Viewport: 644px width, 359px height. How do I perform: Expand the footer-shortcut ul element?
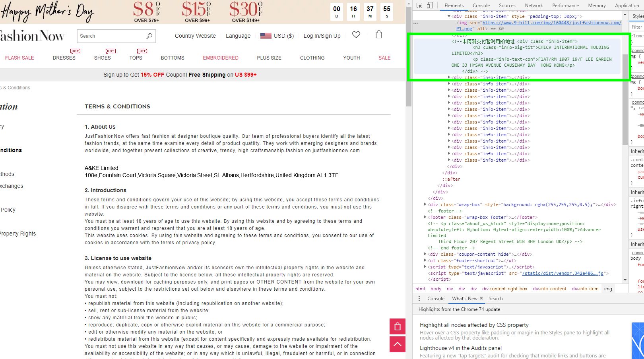pos(425,261)
